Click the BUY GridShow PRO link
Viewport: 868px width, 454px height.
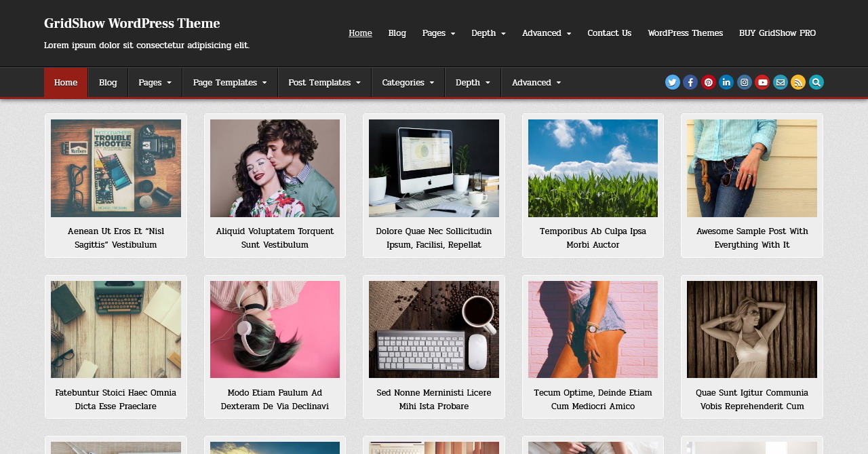[777, 33]
